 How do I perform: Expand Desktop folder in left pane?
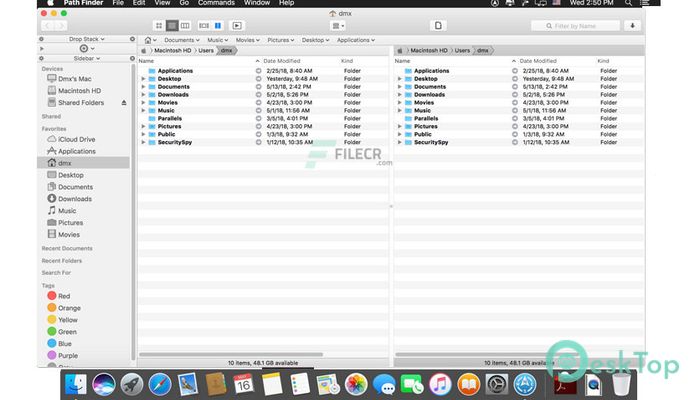click(x=143, y=79)
